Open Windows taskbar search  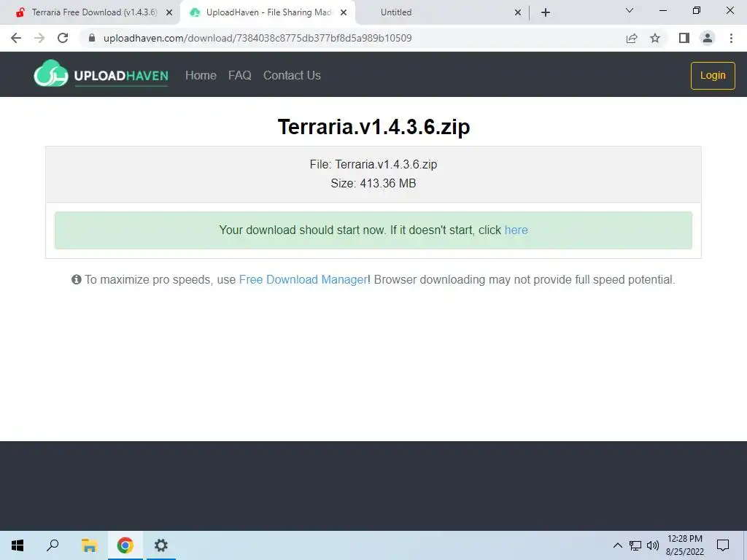53,545
